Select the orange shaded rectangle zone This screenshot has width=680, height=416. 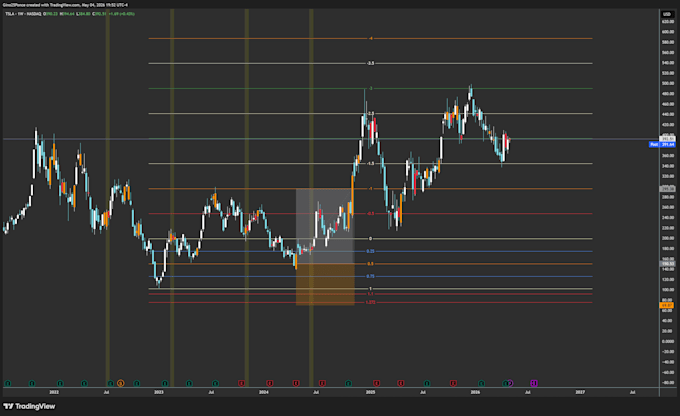(325, 285)
